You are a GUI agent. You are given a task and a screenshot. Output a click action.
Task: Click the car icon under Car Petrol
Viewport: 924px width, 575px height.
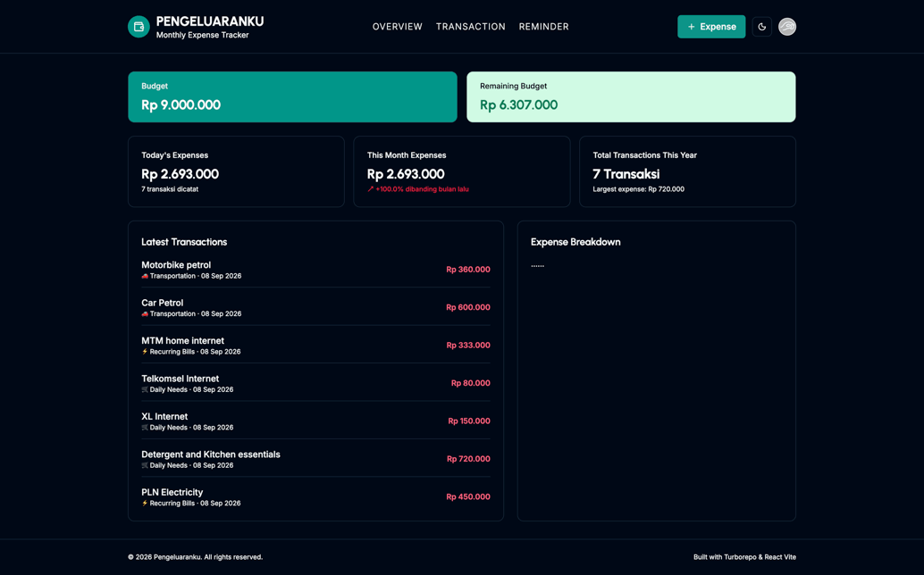[x=145, y=313]
